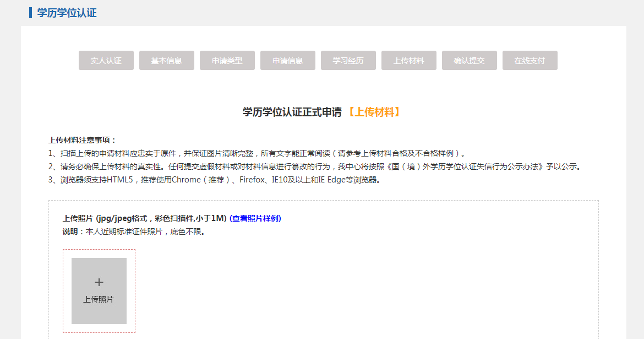
Task: Click the 学历学位认证 section header text
Action: 67,13
